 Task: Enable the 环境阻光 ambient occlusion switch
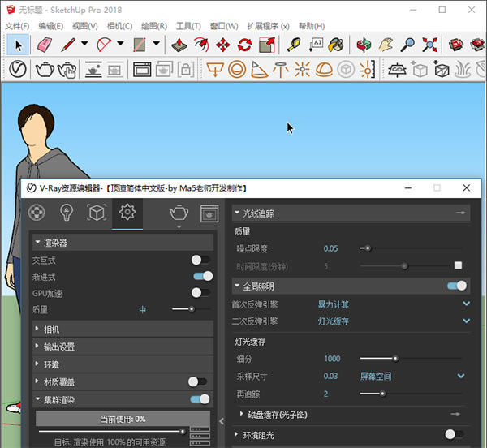click(454, 434)
